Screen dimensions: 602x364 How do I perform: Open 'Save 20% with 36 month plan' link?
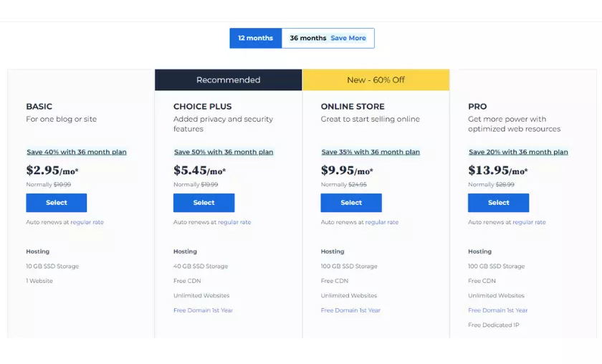[518, 152]
